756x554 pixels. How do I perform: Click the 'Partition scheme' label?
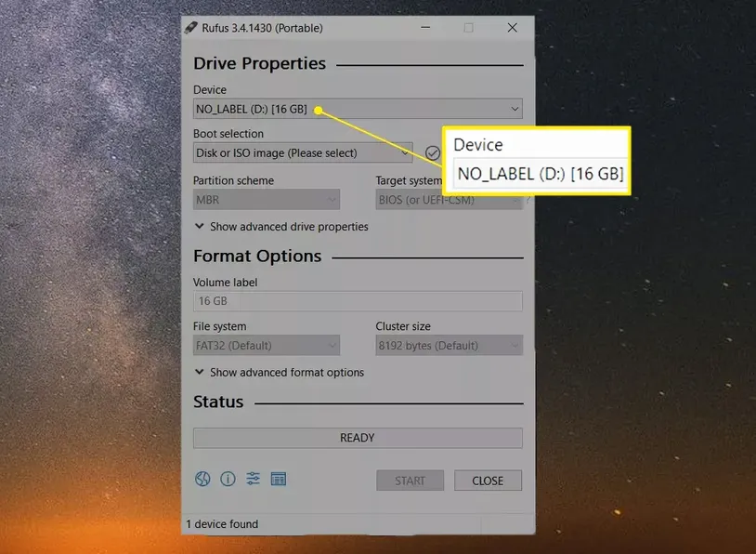(x=233, y=180)
